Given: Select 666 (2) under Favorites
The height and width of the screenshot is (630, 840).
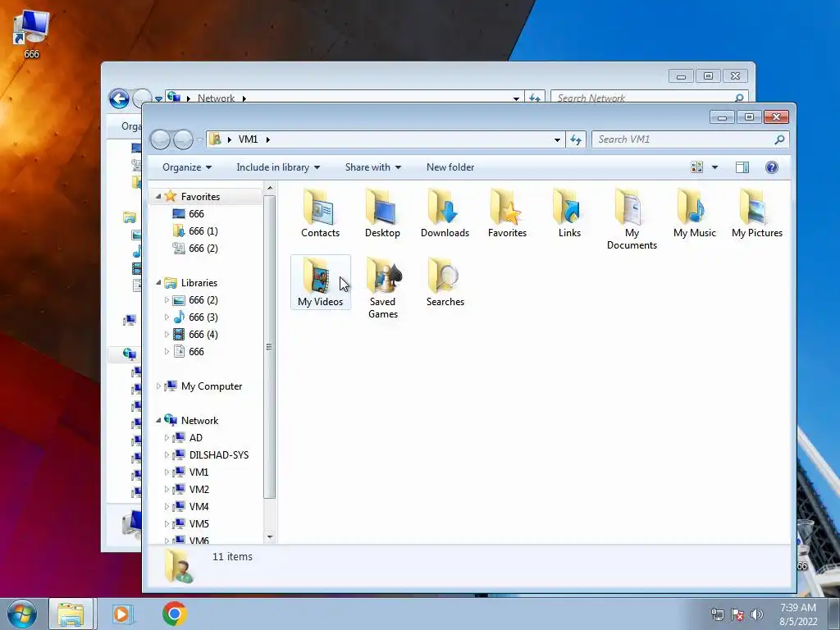Looking at the screenshot, I should [x=203, y=248].
